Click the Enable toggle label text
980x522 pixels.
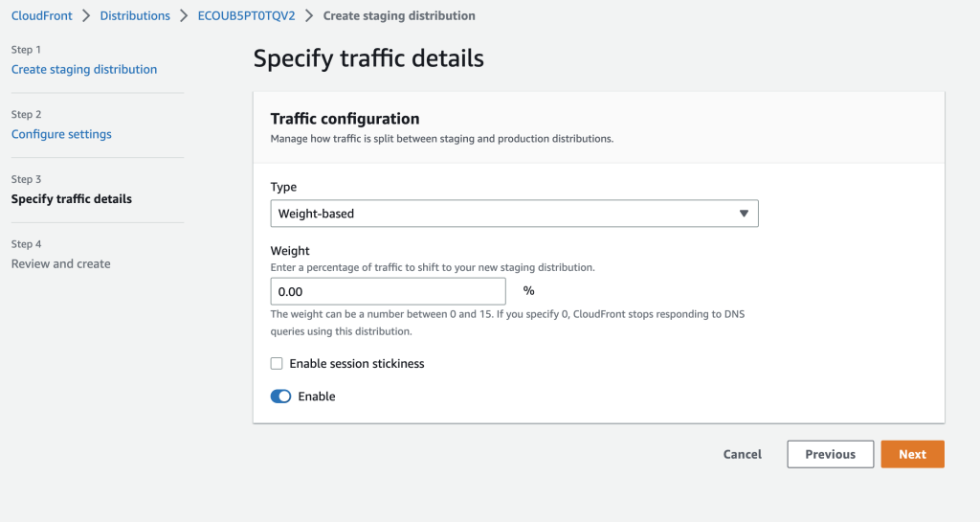point(317,397)
